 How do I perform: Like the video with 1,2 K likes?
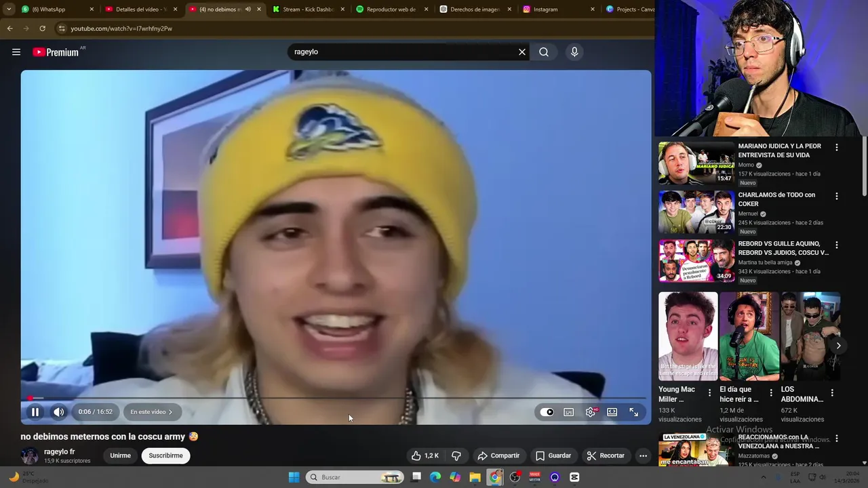point(425,456)
